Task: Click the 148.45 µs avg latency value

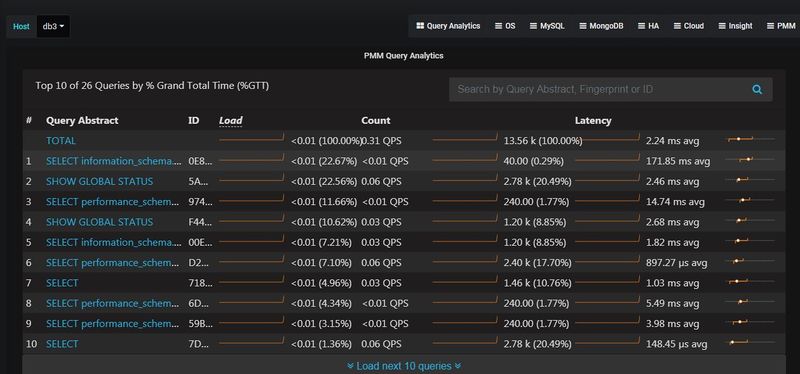Action: coord(677,344)
